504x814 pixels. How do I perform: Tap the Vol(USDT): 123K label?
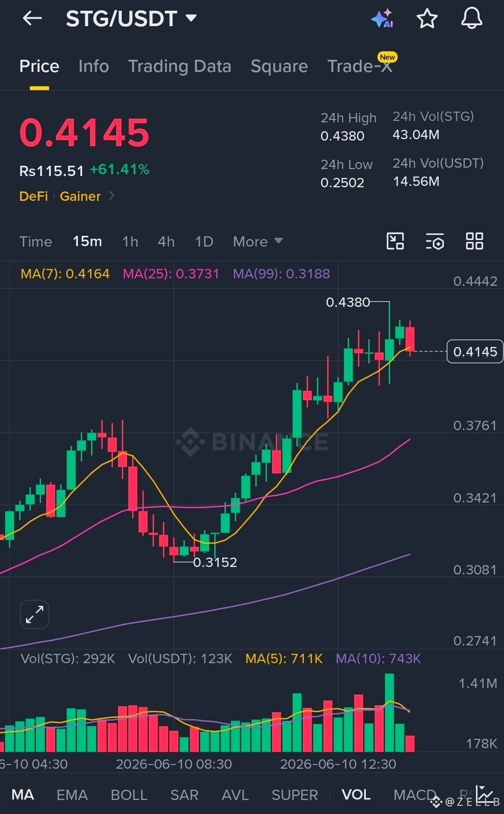click(x=180, y=658)
